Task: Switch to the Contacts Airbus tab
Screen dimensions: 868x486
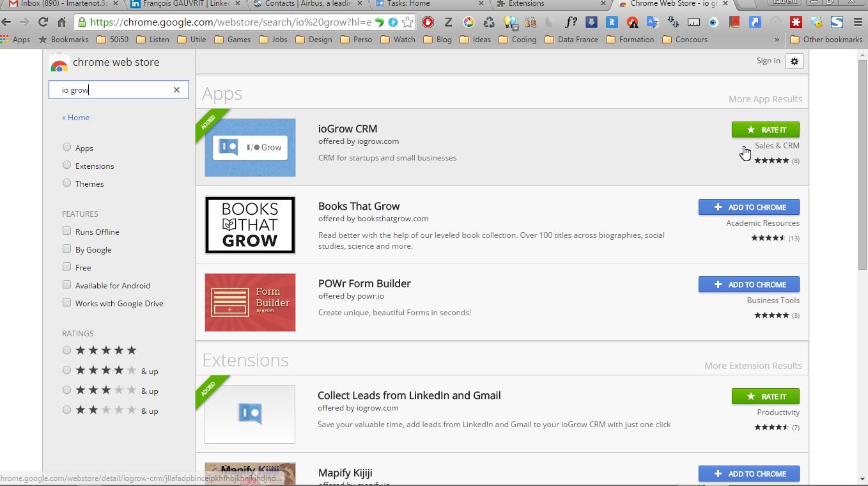Action: coord(307,5)
